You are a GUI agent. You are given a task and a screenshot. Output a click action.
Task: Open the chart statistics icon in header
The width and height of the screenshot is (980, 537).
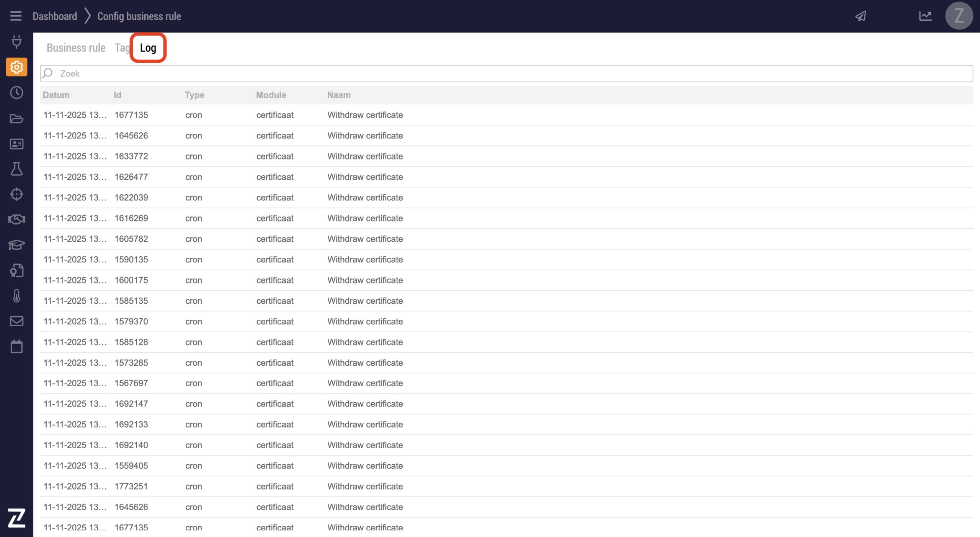pyautogui.click(x=925, y=16)
